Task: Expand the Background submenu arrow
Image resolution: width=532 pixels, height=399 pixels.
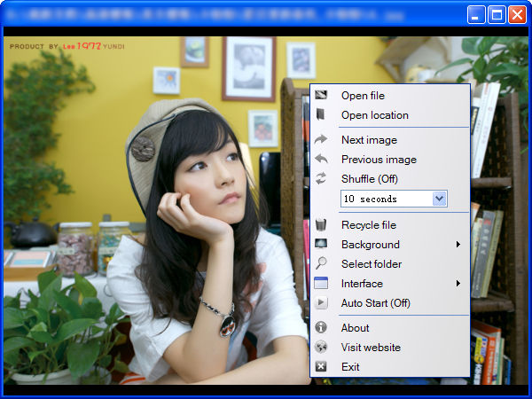Action: 458,245
